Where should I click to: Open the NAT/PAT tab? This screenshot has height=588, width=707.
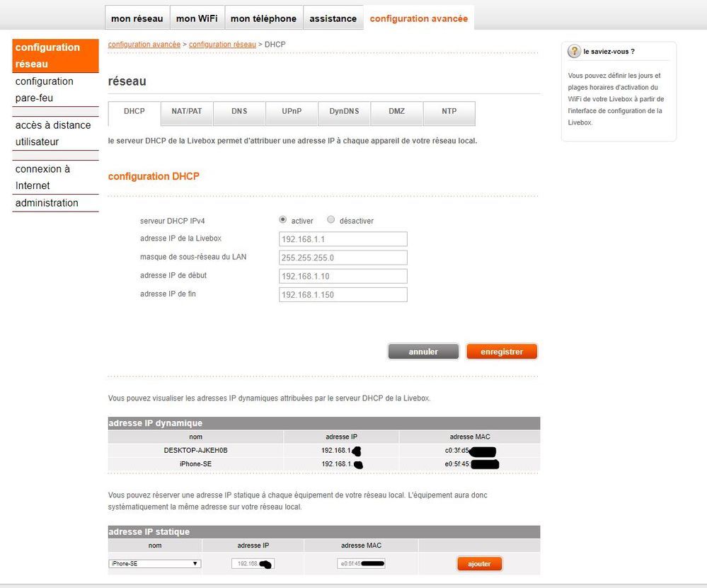(x=186, y=113)
